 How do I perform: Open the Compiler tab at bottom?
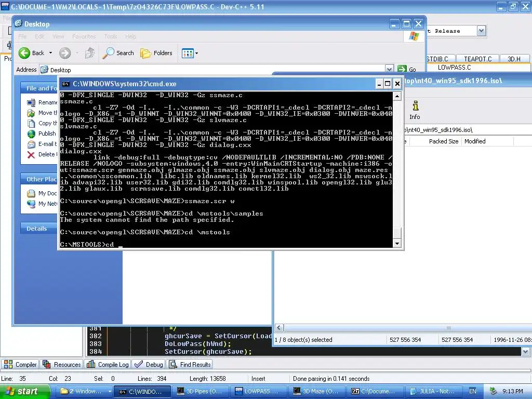click(20, 364)
